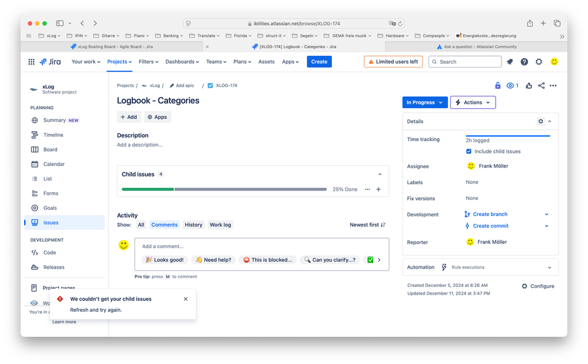Toggle Include child issues checkbox

click(x=469, y=151)
